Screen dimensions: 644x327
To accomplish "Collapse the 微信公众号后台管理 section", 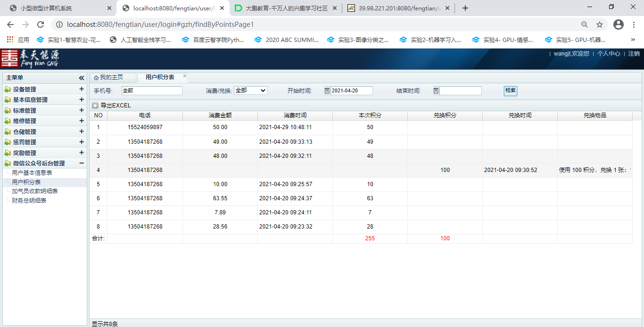I will coord(82,163).
